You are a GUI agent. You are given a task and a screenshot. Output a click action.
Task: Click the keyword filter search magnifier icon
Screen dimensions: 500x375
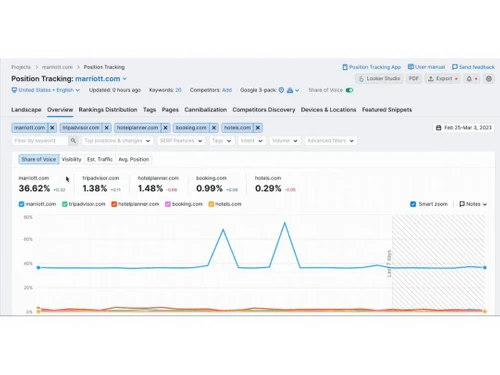(73, 141)
